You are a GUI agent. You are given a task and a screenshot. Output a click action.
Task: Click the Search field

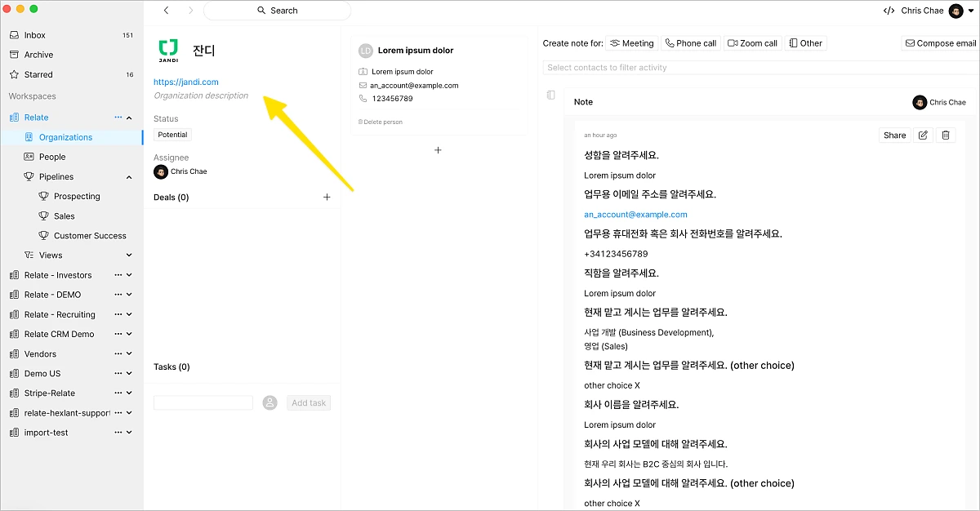[277, 11]
